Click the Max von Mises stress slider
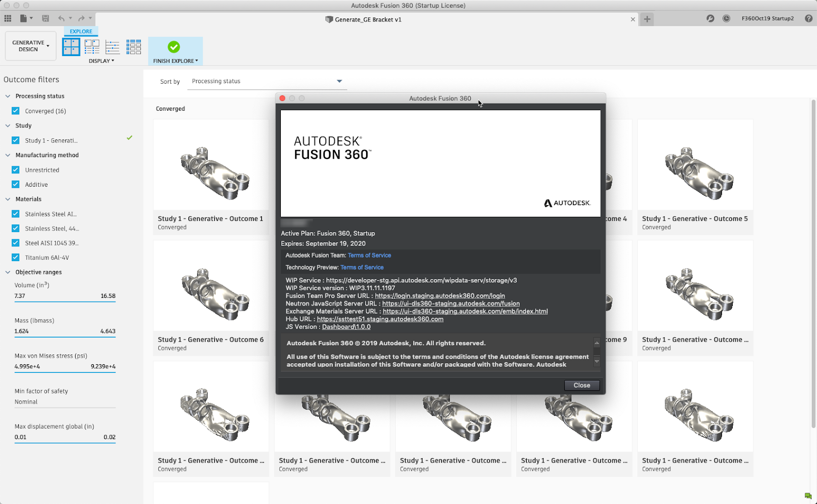This screenshot has height=504, width=817. pos(65,372)
